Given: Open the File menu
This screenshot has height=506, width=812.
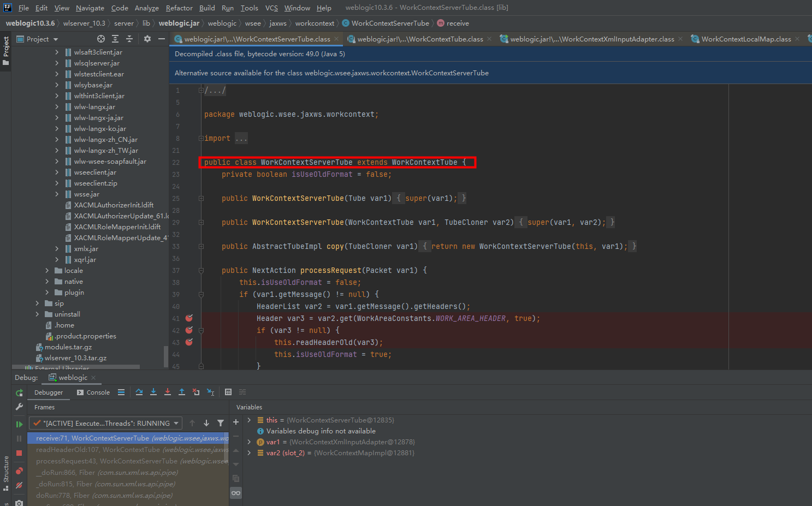Looking at the screenshot, I should click(x=23, y=8).
